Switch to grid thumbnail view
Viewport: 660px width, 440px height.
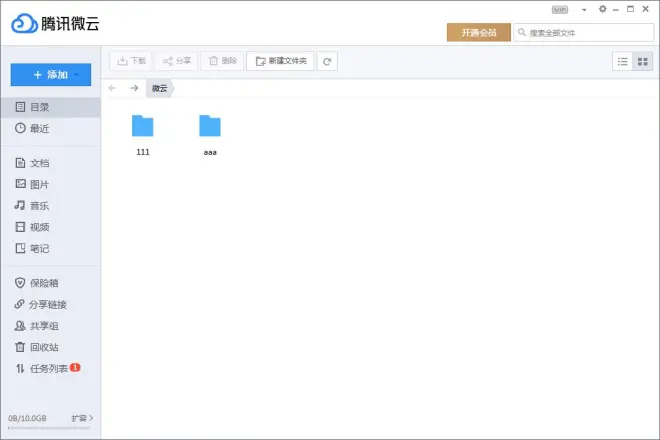pos(642,61)
